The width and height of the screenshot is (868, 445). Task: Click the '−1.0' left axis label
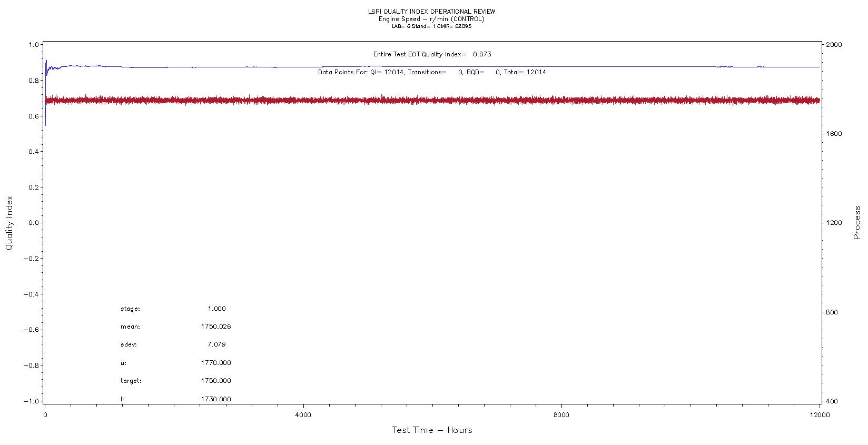click(32, 401)
